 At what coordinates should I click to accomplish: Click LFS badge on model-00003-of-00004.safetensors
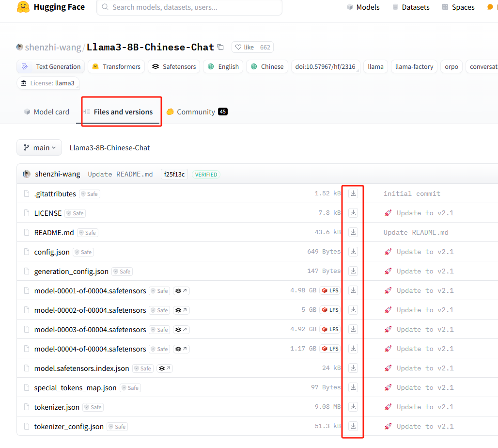tap(330, 329)
